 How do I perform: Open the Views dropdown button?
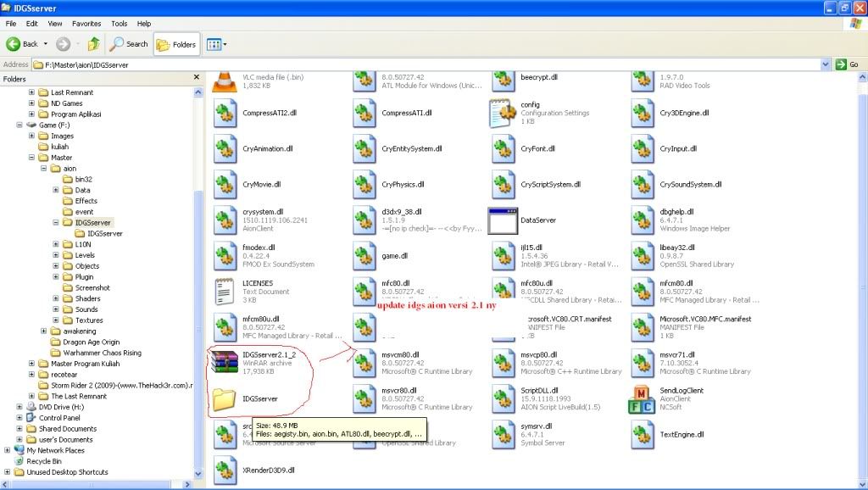point(216,44)
